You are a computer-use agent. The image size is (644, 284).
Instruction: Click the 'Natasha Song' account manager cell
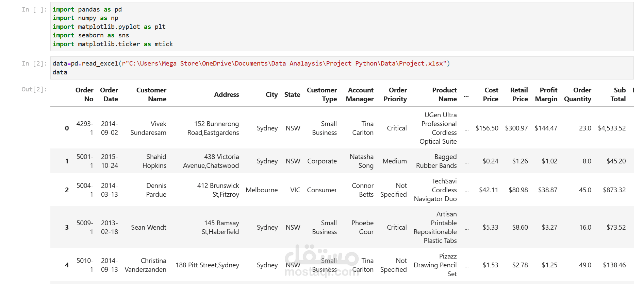click(362, 161)
